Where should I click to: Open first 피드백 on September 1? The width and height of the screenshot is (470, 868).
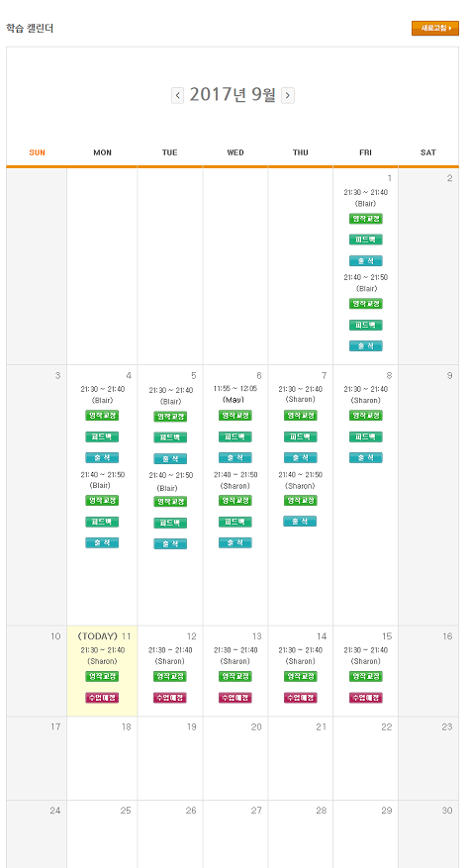[x=366, y=240]
